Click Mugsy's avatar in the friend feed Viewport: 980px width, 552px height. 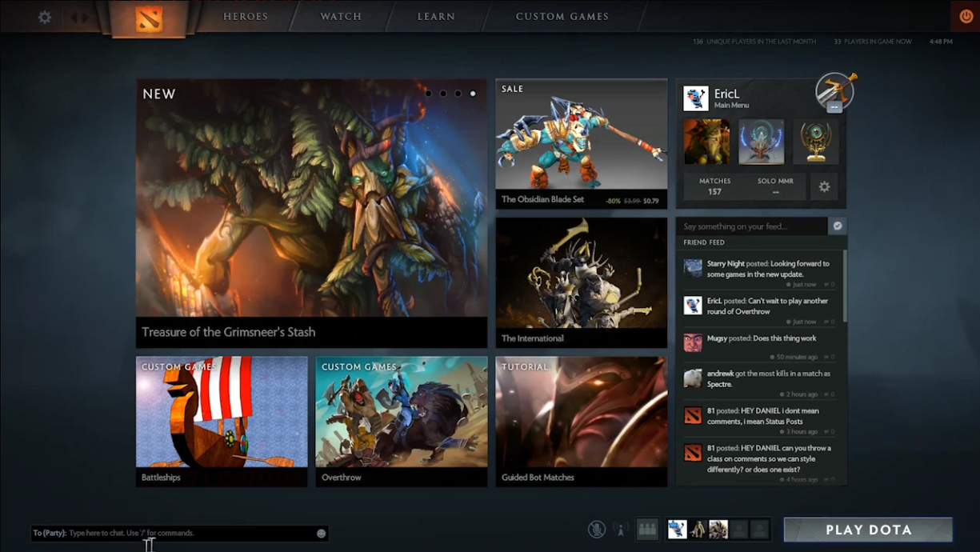tap(693, 342)
